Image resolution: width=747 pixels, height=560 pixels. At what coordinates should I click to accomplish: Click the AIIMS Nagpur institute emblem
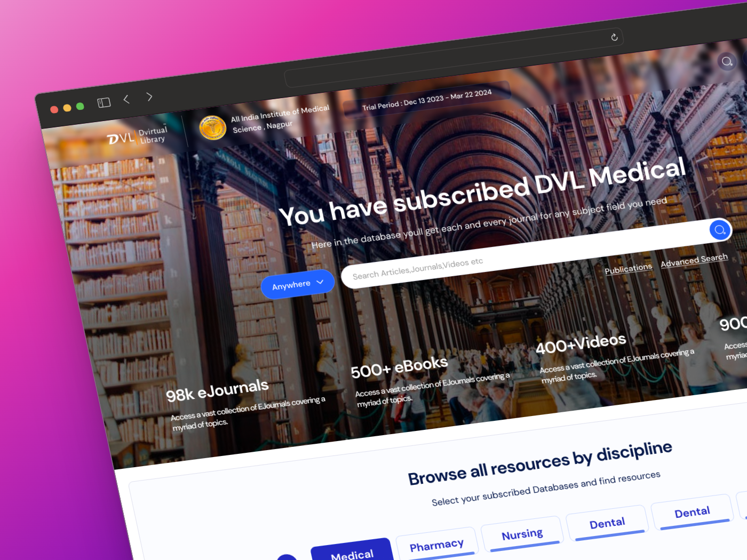point(212,128)
